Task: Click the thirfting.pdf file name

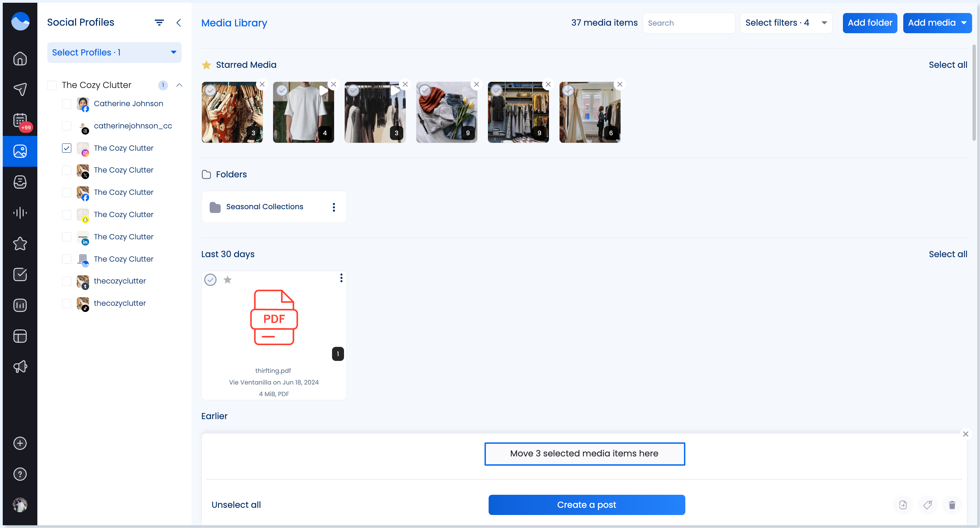Action: pyautogui.click(x=273, y=370)
